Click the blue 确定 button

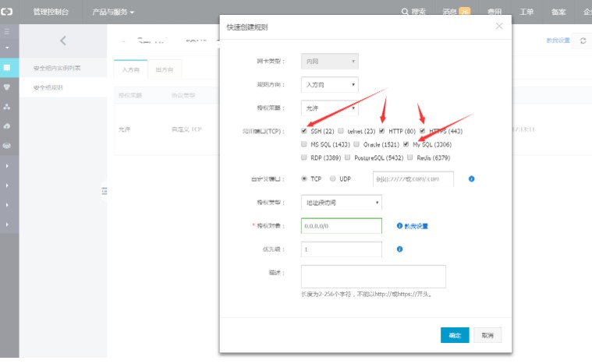[x=454, y=334]
